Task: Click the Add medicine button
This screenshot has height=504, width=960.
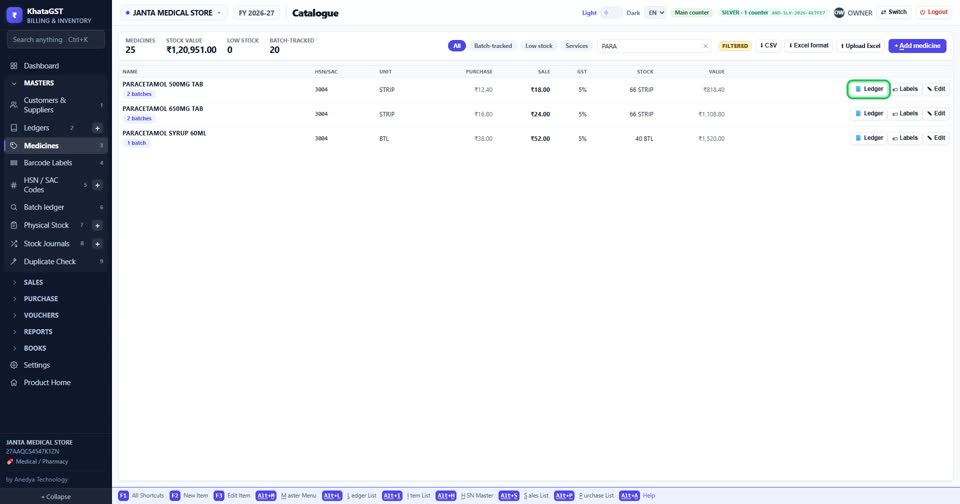Action: coord(917,46)
